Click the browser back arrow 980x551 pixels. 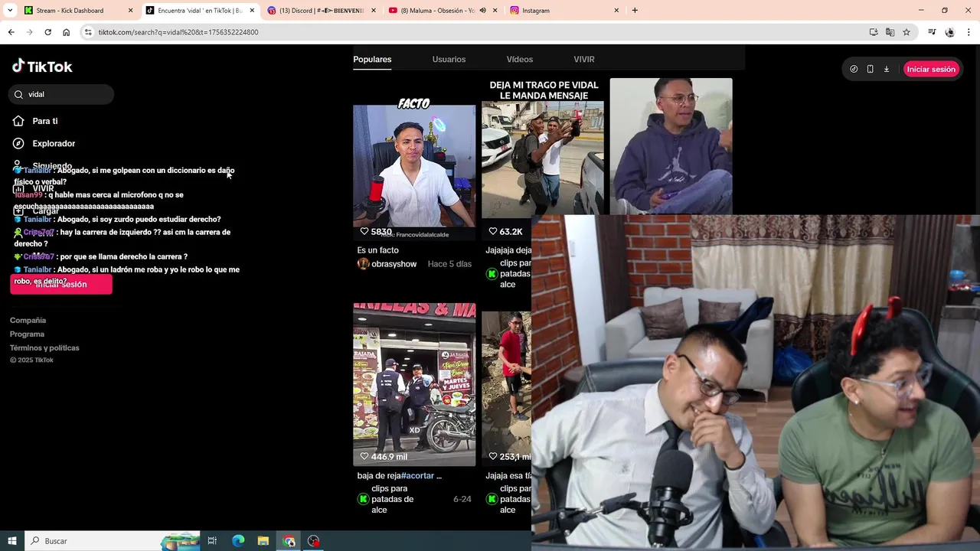(x=11, y=32)
